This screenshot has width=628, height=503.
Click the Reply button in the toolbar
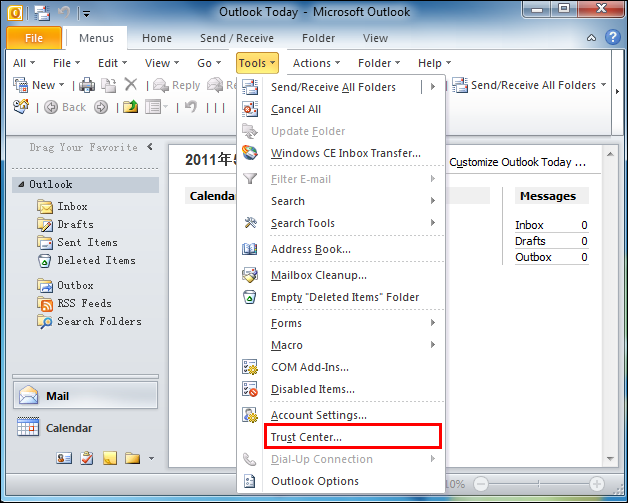[x=177, y=85]
